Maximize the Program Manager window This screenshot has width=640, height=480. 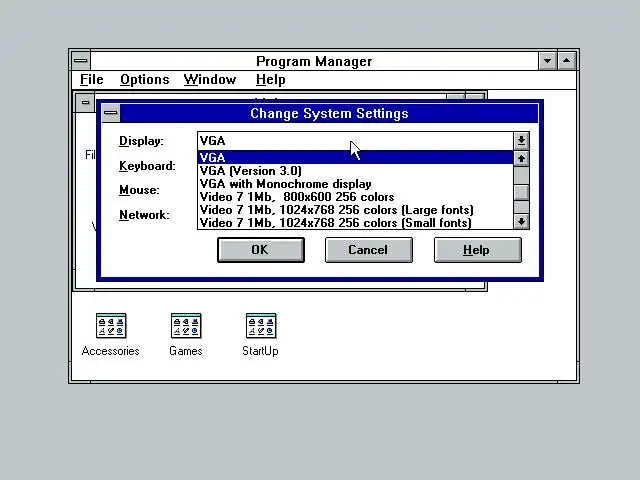point(567,61)
